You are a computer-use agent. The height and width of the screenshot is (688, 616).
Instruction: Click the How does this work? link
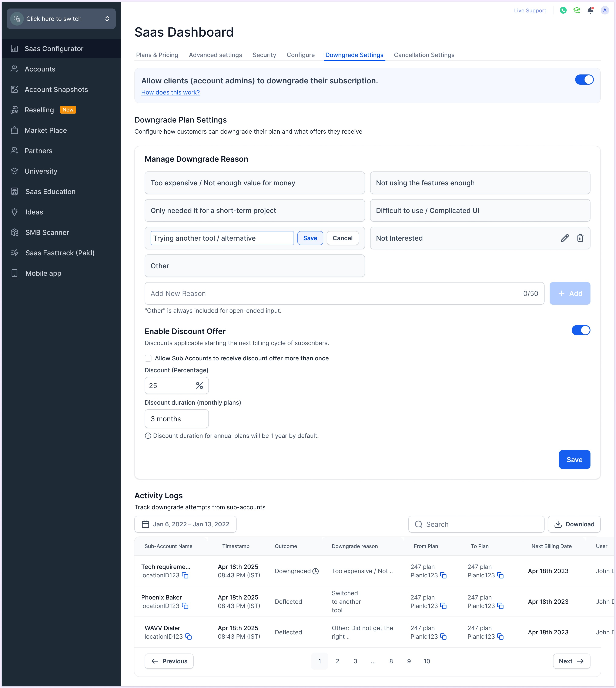point(170,92)
